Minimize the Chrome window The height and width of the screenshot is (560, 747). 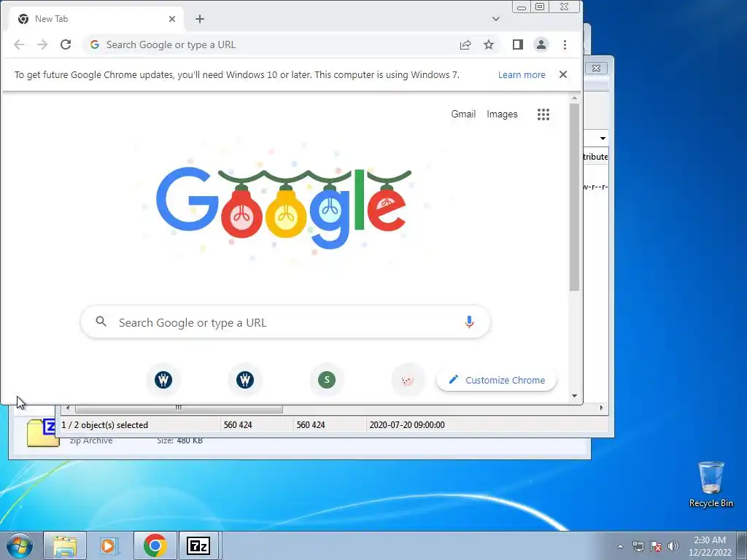(522, 7)
